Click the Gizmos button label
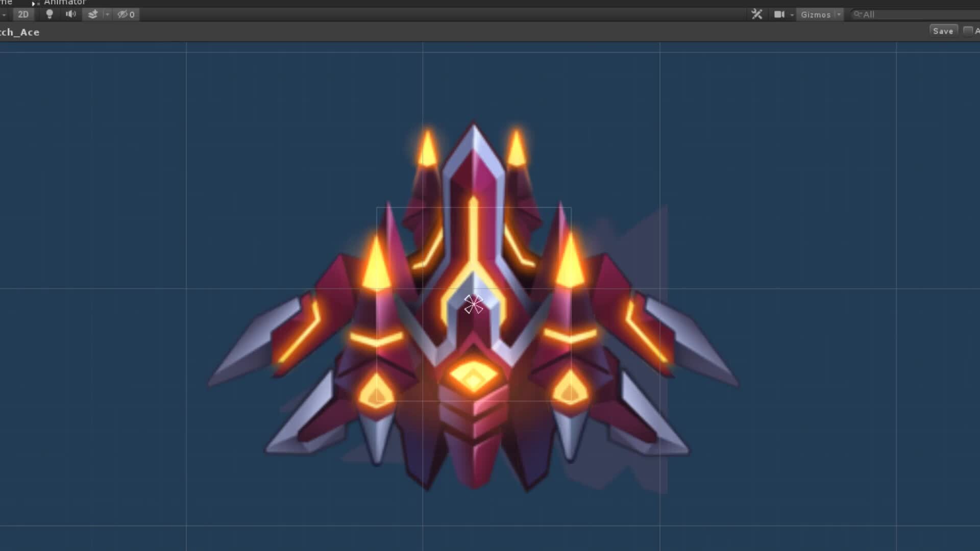980x551 pixels. pos(817,14)
